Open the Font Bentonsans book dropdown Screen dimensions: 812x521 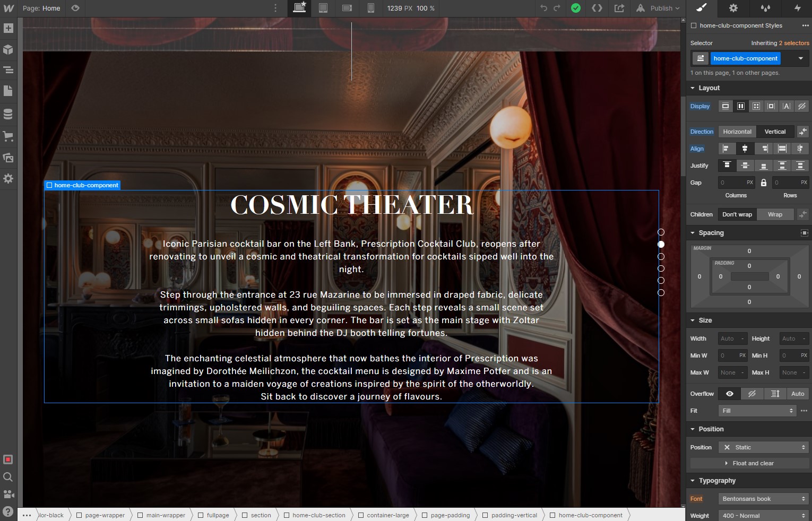(764, 499)
